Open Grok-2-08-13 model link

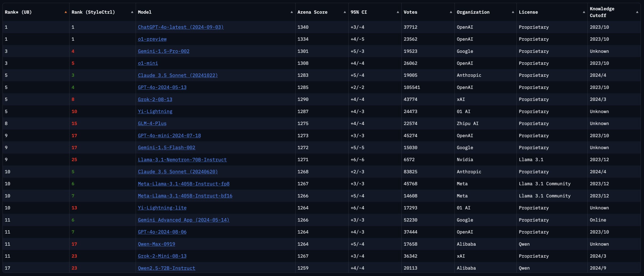tap(155, 99)
